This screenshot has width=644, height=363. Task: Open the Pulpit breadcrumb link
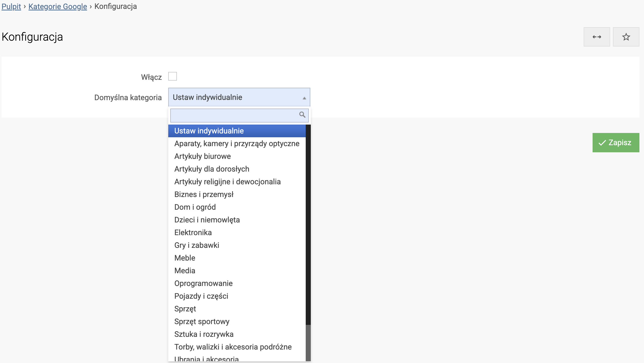[11, 6]
